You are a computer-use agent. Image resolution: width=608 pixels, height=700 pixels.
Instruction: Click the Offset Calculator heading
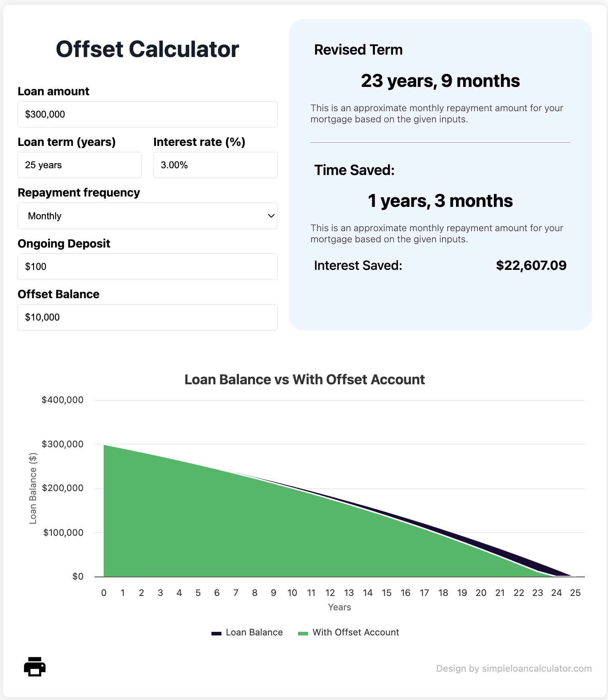147,49
